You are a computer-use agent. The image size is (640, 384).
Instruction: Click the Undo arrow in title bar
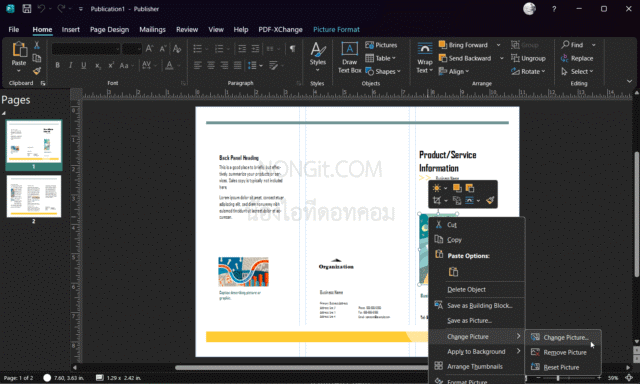coord(41,9)
